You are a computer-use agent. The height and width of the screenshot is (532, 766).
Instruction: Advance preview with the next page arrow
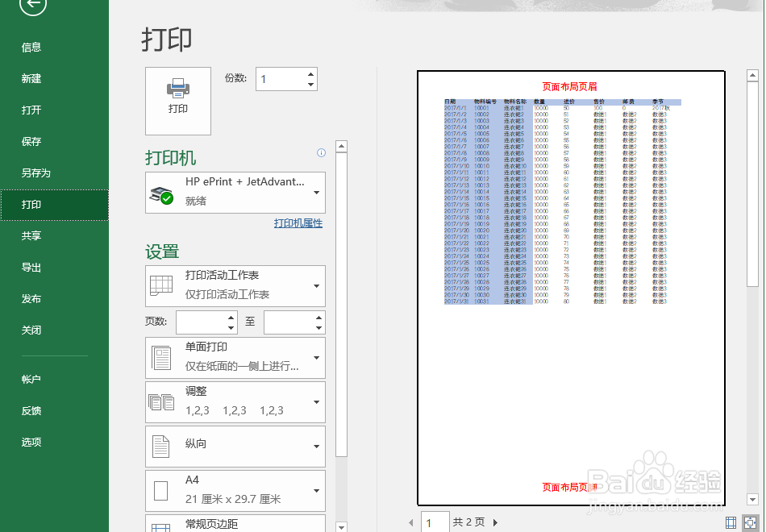[x=494, y=522]
